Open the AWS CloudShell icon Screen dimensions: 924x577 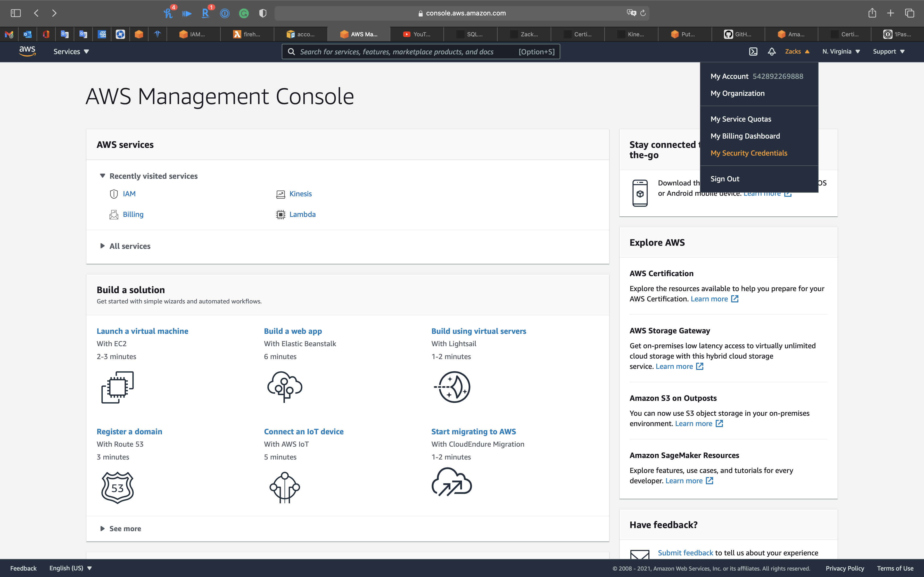[x=753, y=52]
